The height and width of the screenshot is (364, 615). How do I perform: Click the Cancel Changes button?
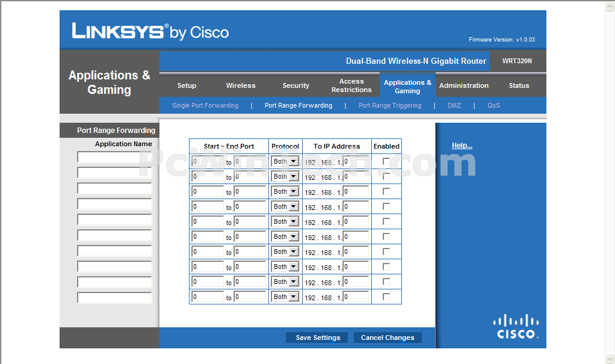pyautogui.click(x=388, y=338)
